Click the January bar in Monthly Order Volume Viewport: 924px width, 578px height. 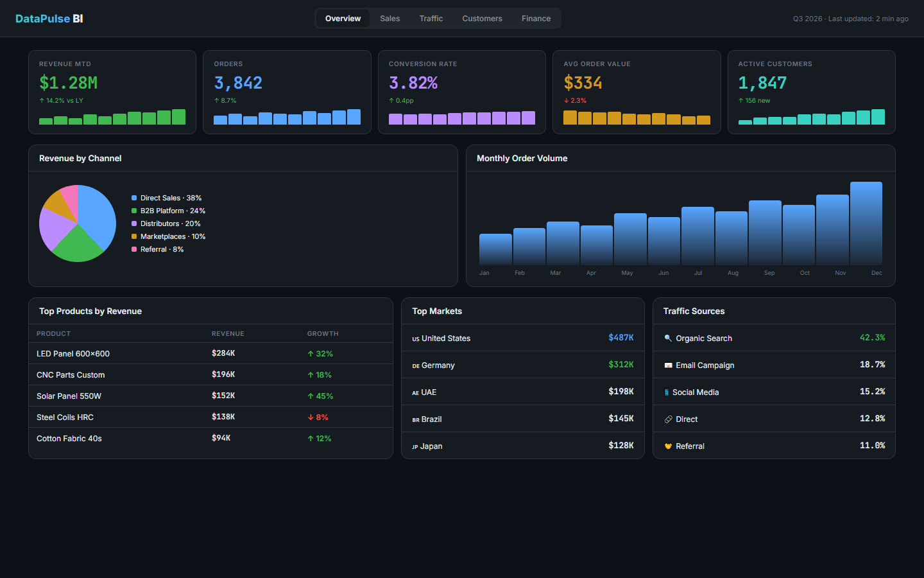[495, 249]
